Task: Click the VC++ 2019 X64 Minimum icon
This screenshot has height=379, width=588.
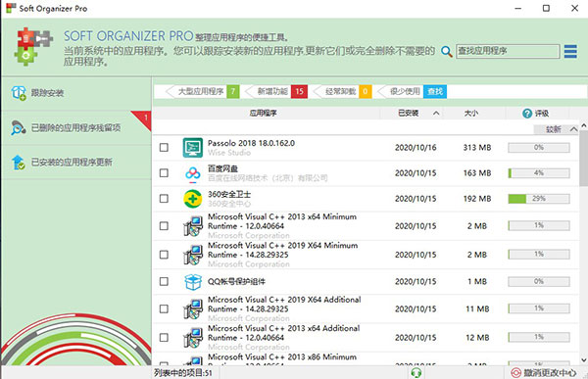Action: 193,255
